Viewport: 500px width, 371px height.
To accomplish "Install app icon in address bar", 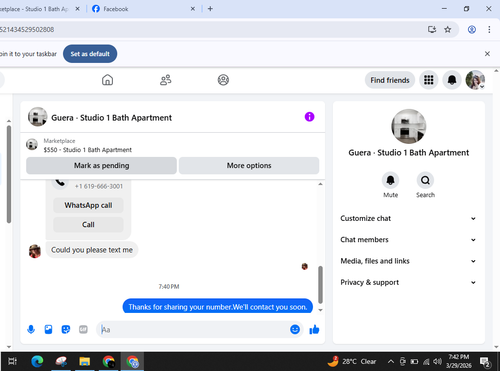I will [432, 30].
